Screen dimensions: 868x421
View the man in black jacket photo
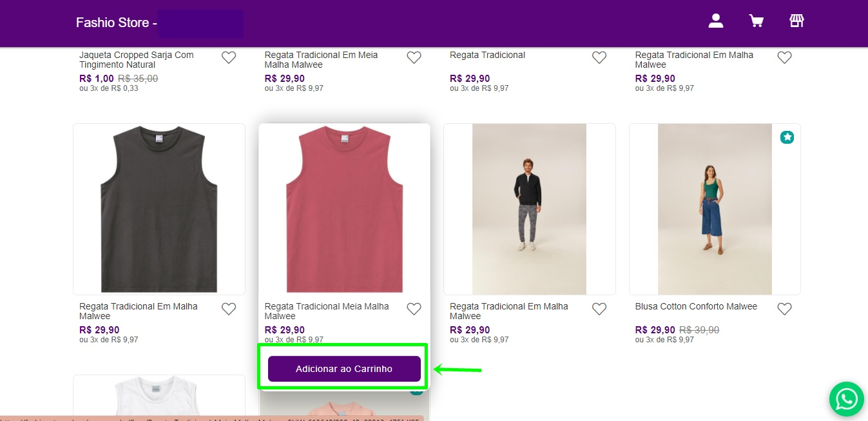click(x=529, y=209)
